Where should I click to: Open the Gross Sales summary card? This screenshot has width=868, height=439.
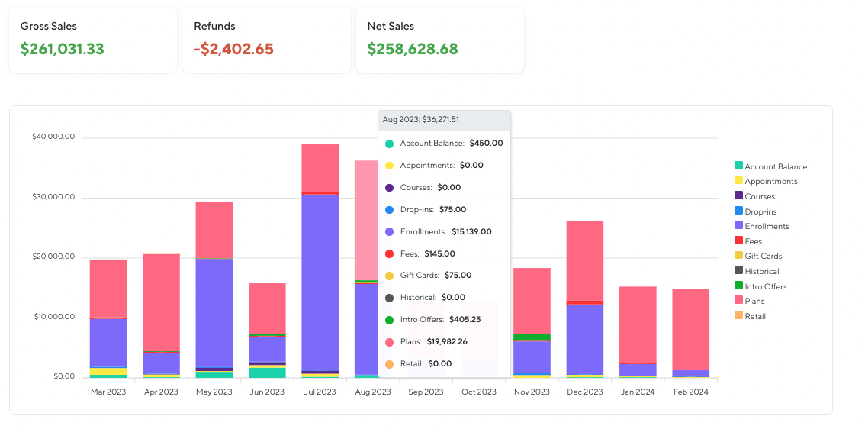click(93, 40)
